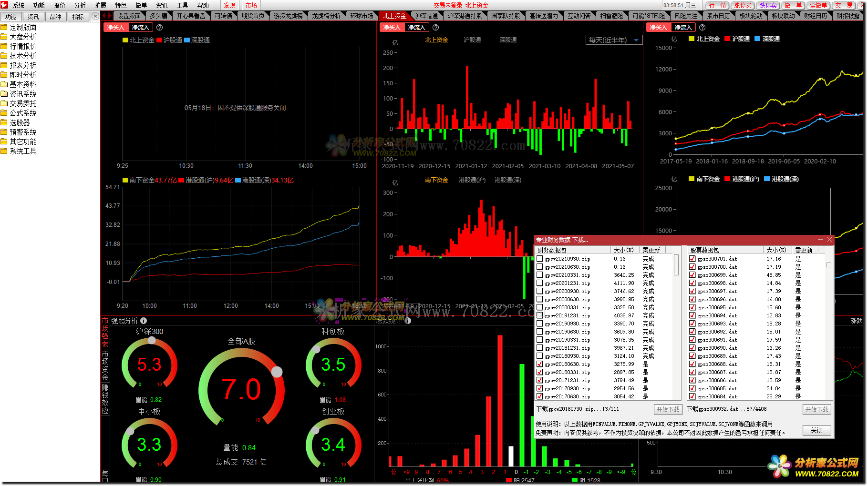Screen dimensions: 868x486
Task: Open help icon in middle chart panel
Action: coord(435,28)
